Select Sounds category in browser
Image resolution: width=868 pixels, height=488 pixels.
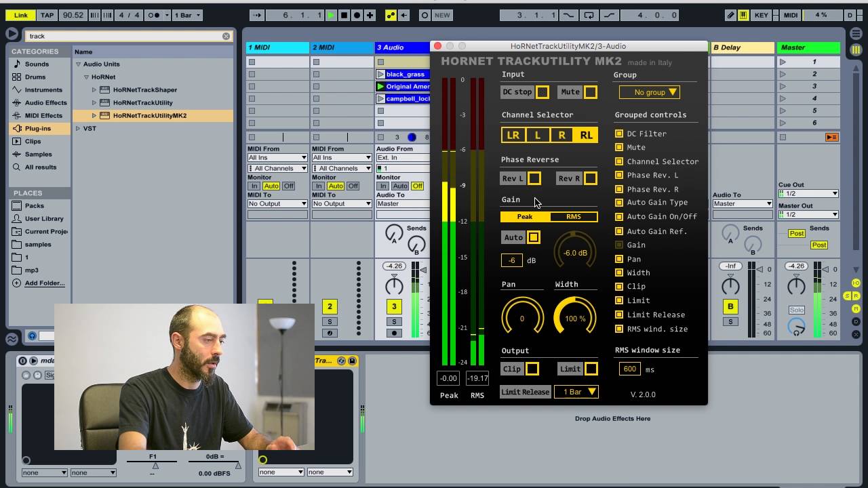coord(37,64)
